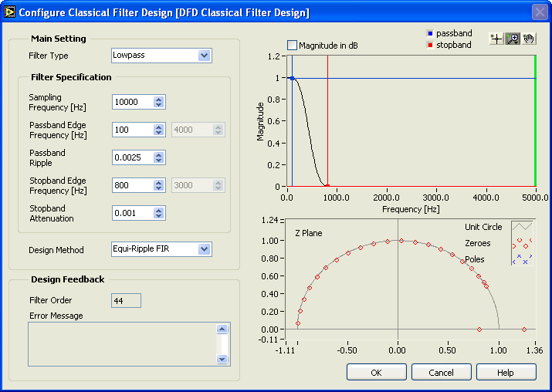This screenshot has width=552, height=392.
Task: Open Help for filter design
Action: pyautogui.click(x=506, y=372)
